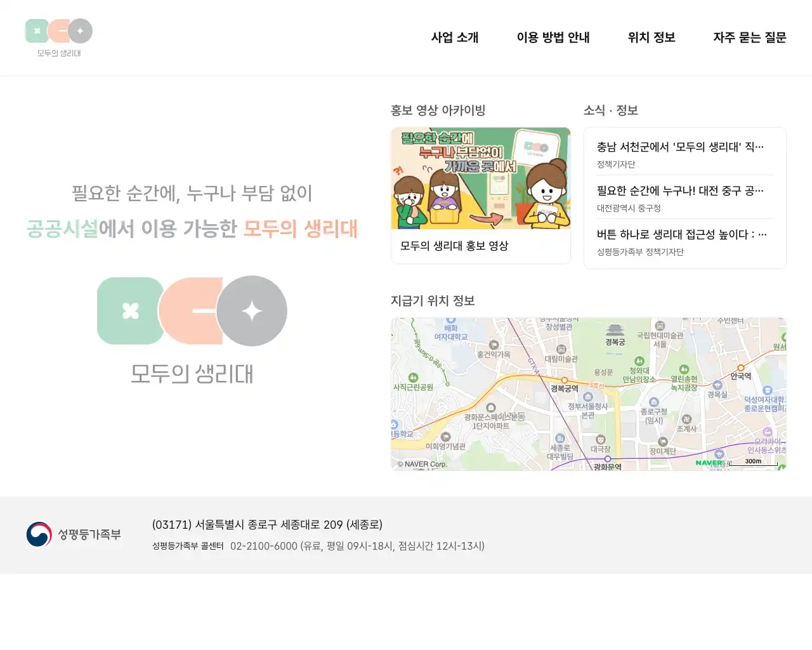Click the 열린송현 녹지광장 park icon

click(x=684, y=369)
